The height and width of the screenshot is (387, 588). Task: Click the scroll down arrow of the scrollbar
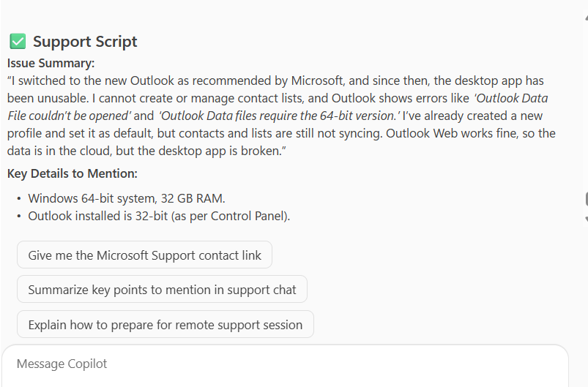[585, 219]
